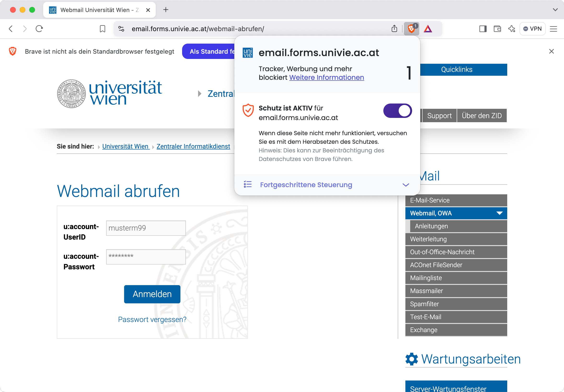Open Brave Rewards triangle icon

coord(428,29)
